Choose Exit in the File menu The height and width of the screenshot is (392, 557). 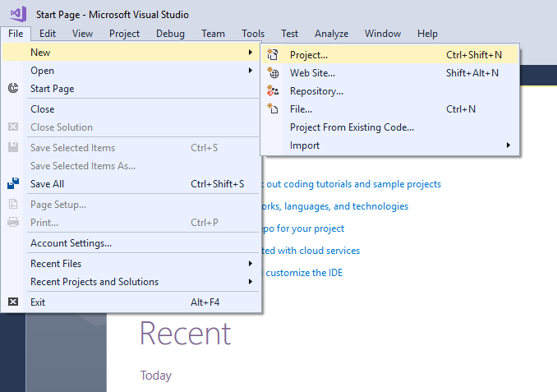pos(131,302)
